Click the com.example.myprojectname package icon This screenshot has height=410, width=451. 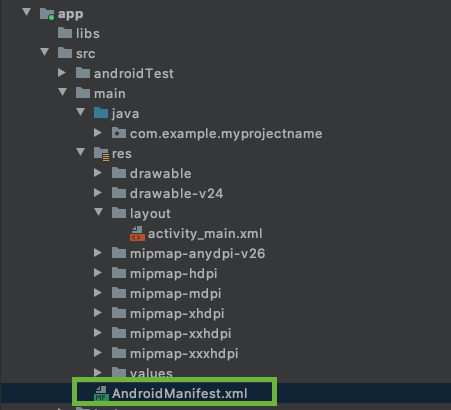119,133
